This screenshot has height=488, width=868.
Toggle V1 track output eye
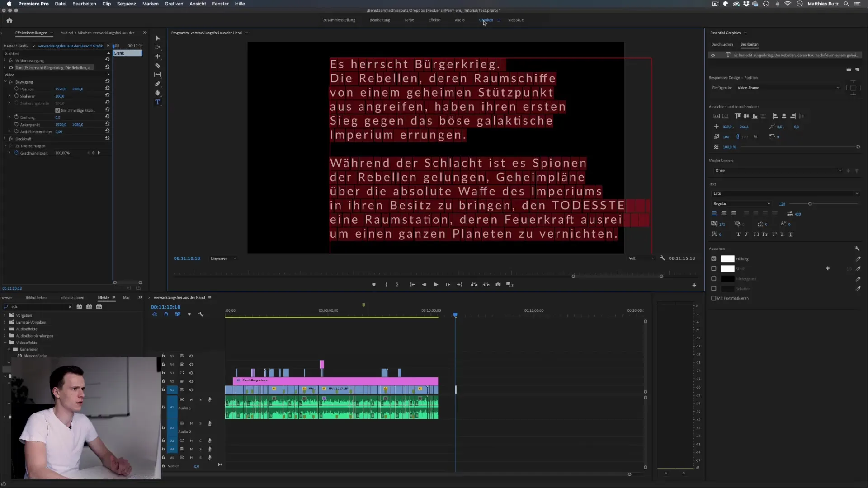click(191, 389)
